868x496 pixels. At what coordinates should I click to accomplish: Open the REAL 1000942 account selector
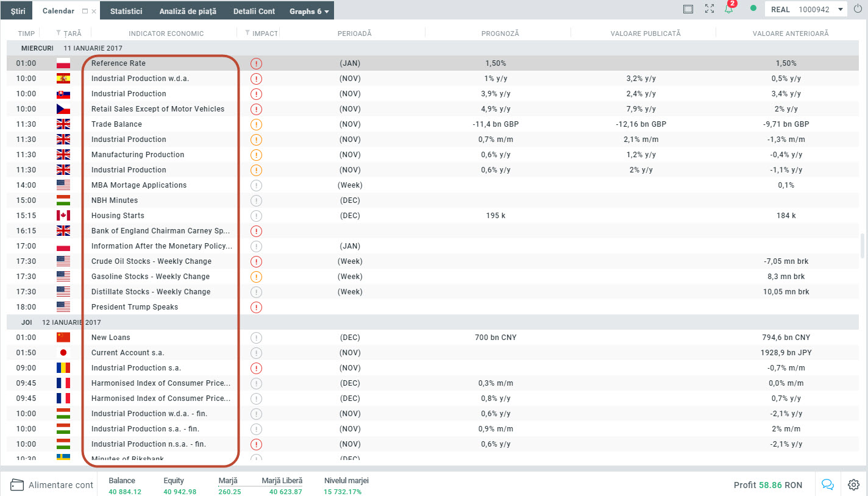(805, 9)
